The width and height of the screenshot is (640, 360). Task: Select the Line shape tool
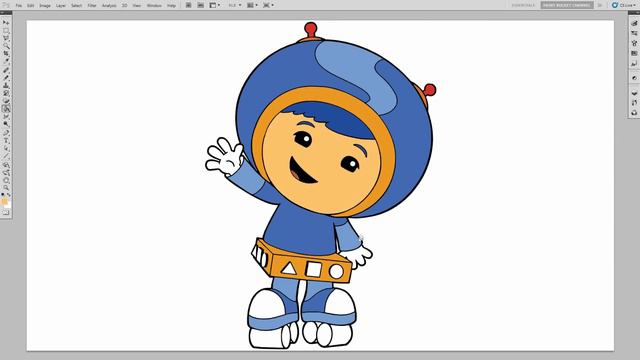(6, 156)
